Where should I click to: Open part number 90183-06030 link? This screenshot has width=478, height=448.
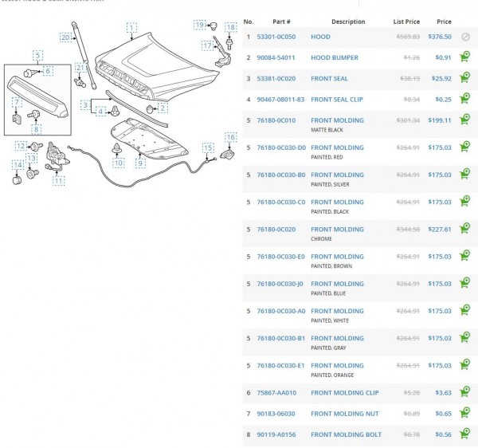[276, 414]
